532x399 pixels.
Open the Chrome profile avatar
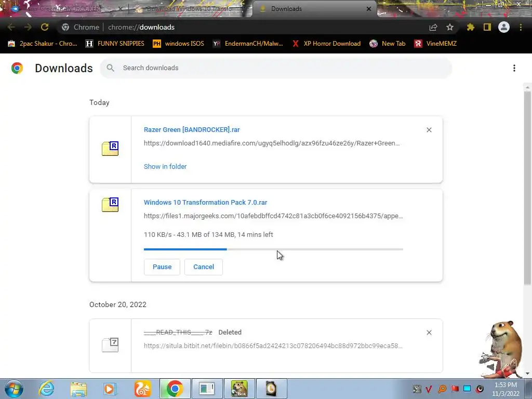(504, 27)
